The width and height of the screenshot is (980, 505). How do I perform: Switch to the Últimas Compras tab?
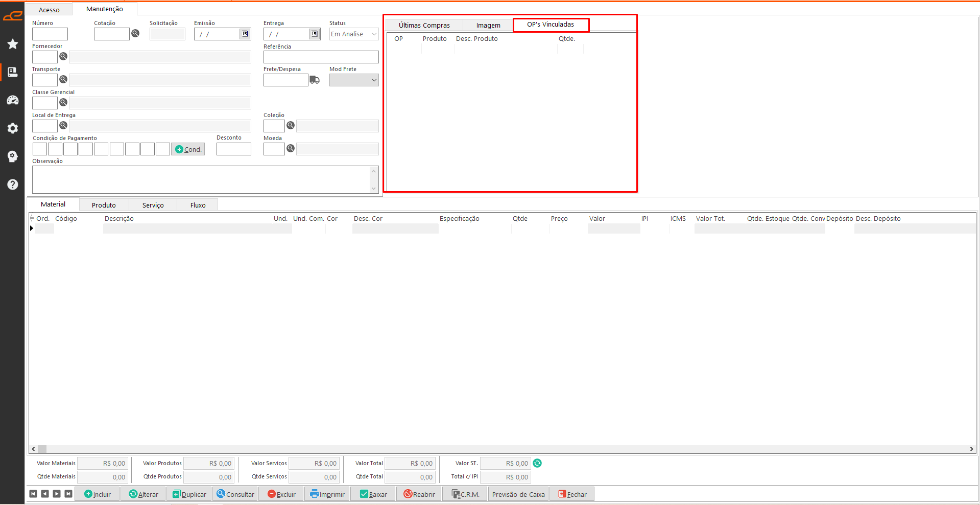click(x=424, y=25)
